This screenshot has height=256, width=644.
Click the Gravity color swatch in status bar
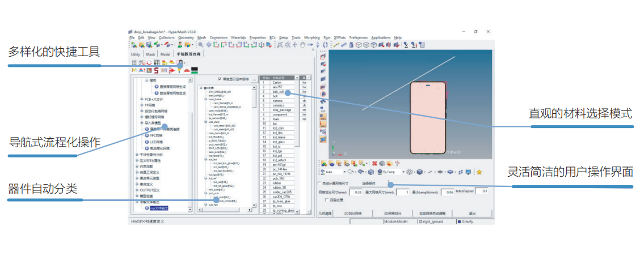(460, 222)
